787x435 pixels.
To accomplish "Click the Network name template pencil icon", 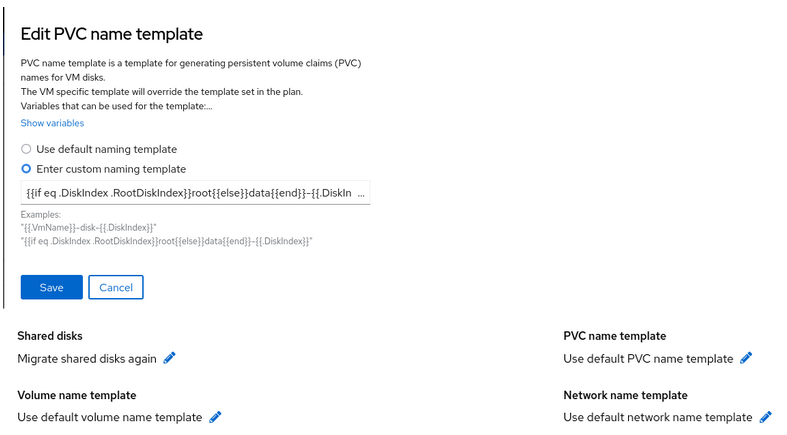I will pyautogui.click(x=766, y=417).
